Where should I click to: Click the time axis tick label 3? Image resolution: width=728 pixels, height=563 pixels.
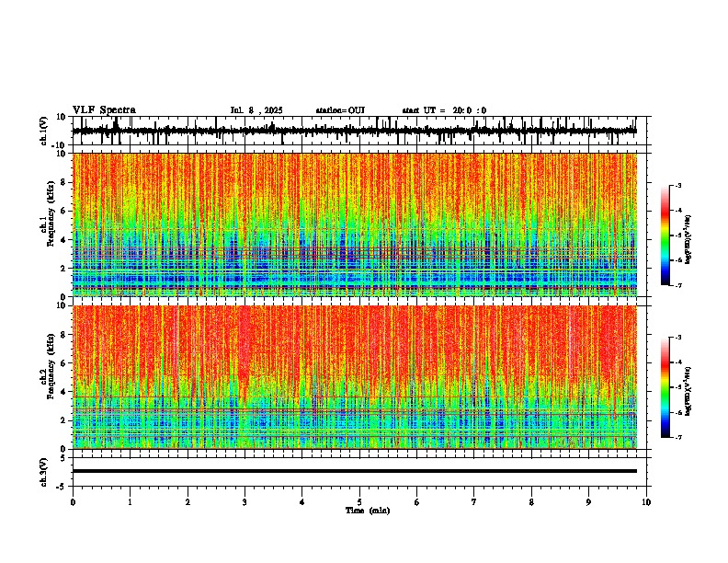245,502
